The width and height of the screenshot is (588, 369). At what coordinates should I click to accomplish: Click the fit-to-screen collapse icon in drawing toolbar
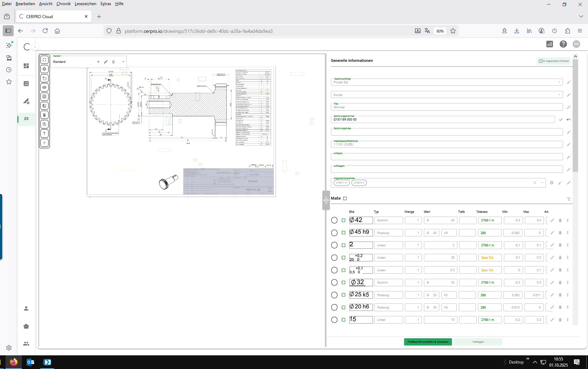coord(44,60)
